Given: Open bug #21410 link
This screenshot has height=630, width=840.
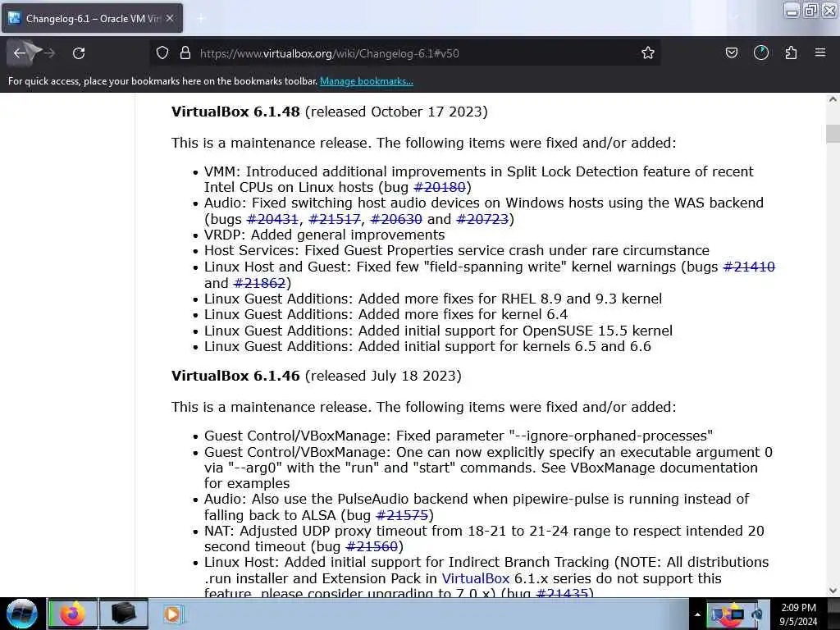Looking at the screenshot, I should [749, 267].
